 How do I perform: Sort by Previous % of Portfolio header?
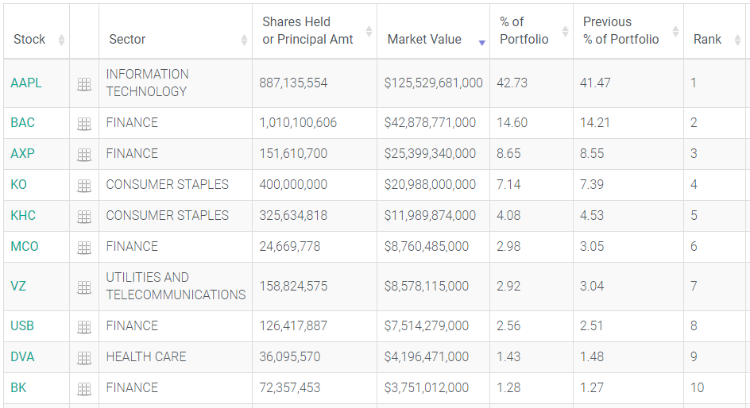coord(621,31)
